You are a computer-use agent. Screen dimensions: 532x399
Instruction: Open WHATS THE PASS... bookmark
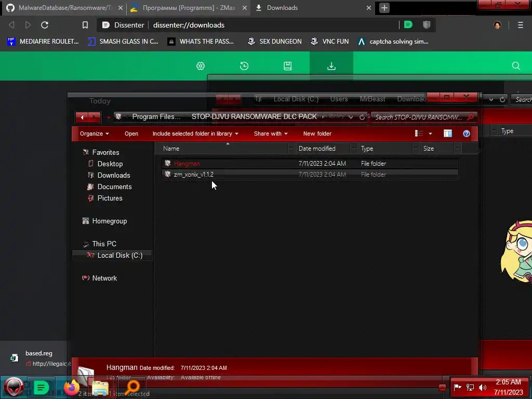(201, 42)
